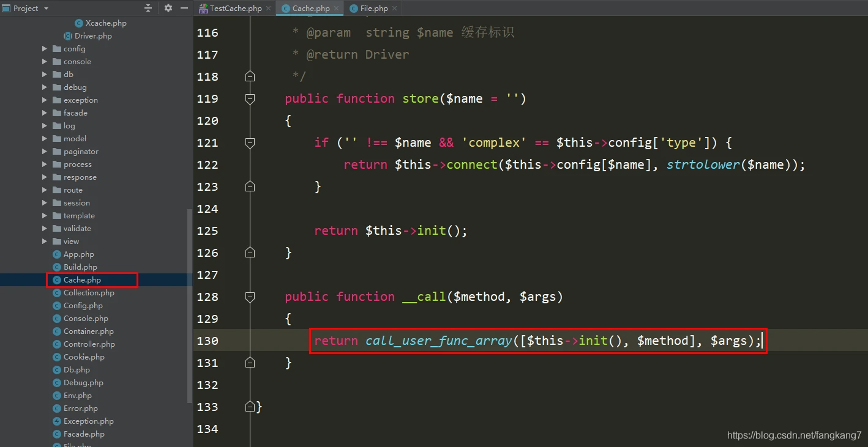
Task: Expand the template folder
Action: [45, 216]
